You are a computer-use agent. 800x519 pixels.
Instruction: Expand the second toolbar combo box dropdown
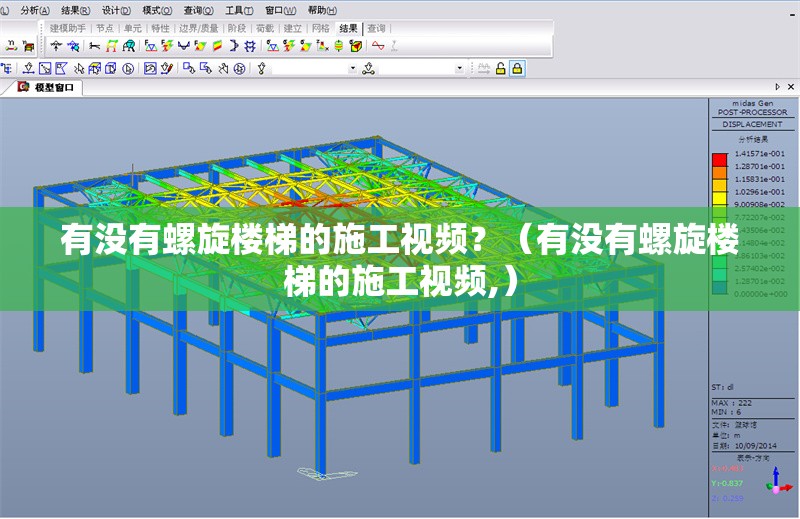point(460,68)
